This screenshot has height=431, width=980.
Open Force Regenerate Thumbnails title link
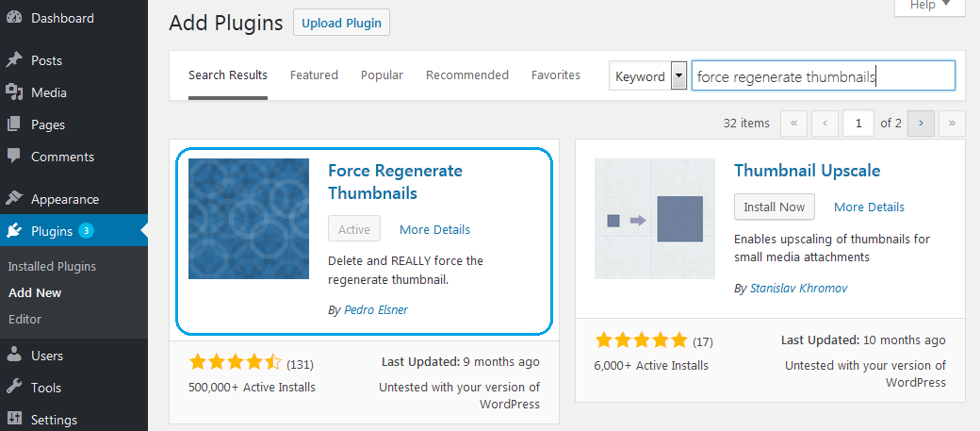(x=395, y=182)
